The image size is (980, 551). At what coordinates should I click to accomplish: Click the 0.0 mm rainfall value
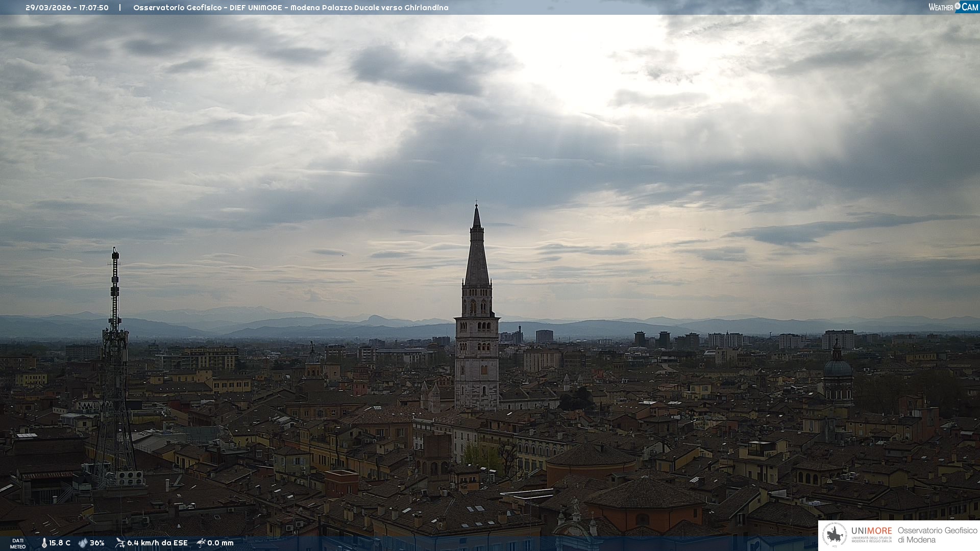(220, 543)
